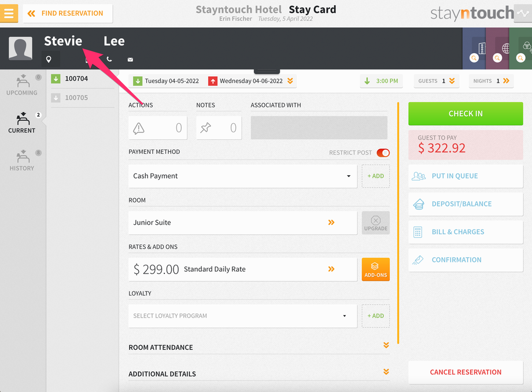
Task: Click the $ 299.00 rate amount
Action: coord(156,269)
